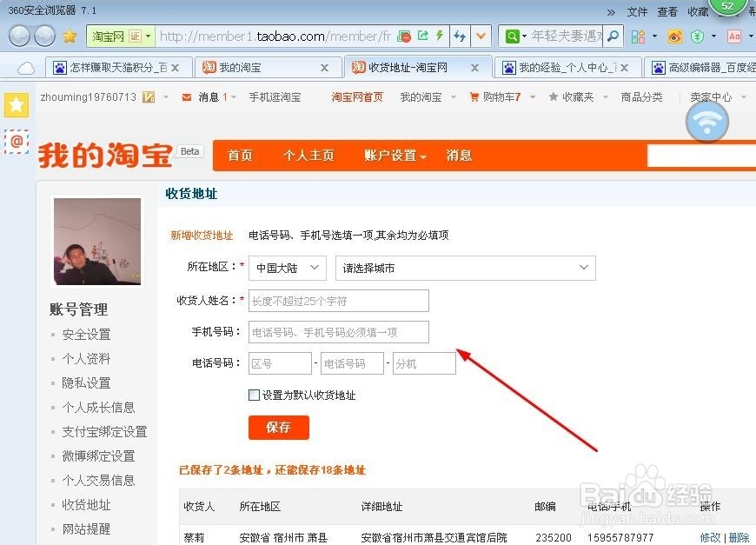Image resolution: width=756 pixels, height=545 pixels.
Task: Switch to the 高级编辑器 tab
Action: (x=701, y=68)
